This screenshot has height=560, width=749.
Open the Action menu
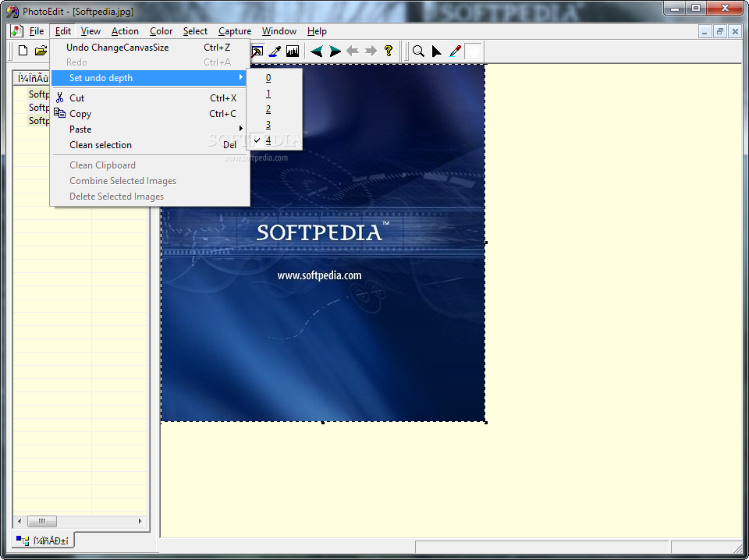pyautogui.click(x=125, y=31)
